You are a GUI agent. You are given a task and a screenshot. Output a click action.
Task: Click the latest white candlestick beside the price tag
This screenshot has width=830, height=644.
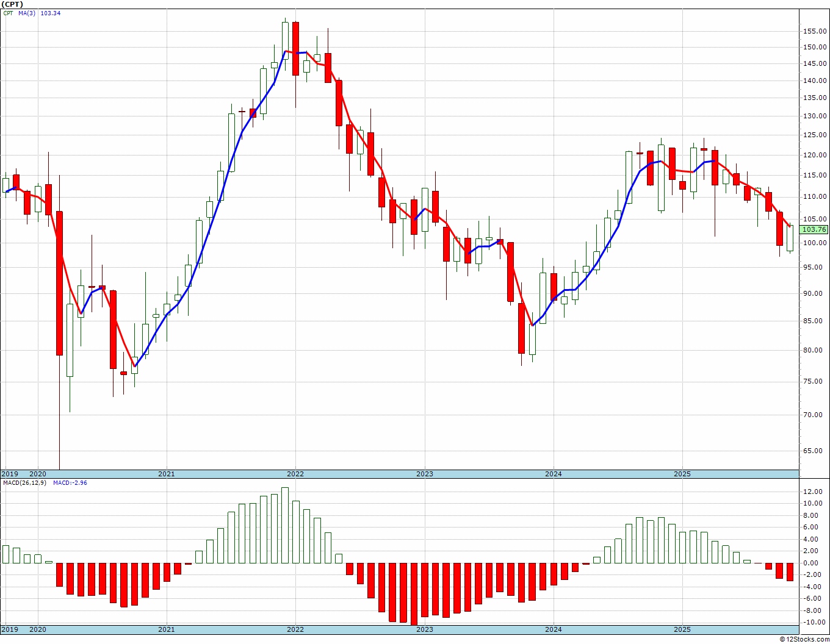pyautogui.click(x=790, y=238)
